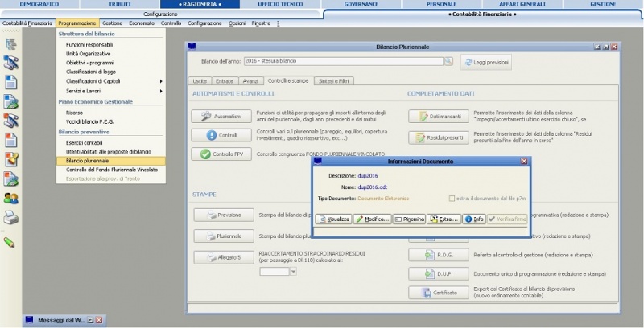Click the Estrai button in dialog
This screenshot has height=328, width=644.
[443, 219]
